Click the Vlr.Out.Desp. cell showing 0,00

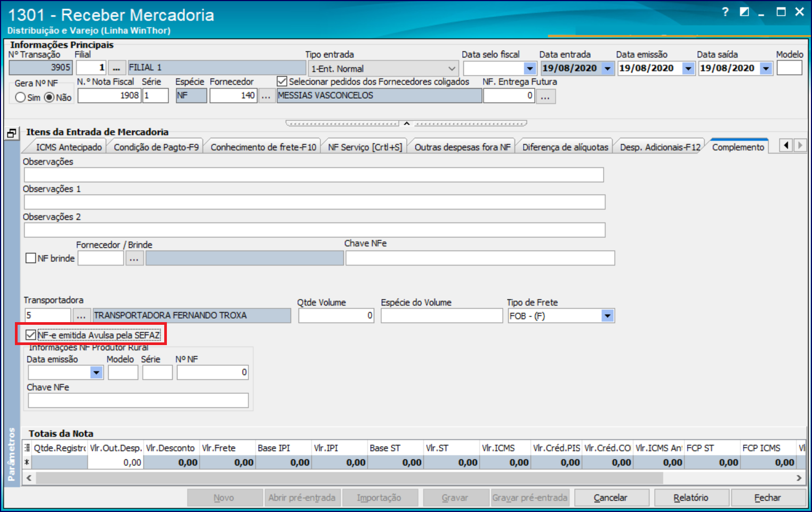(x=116, y=462)
